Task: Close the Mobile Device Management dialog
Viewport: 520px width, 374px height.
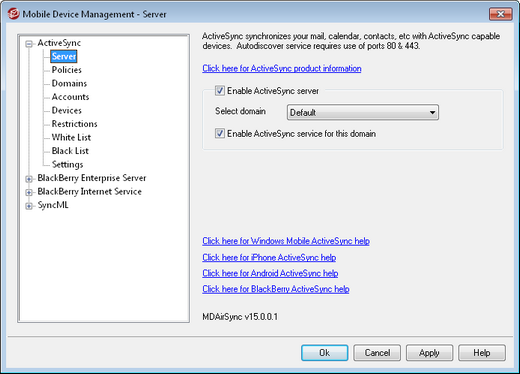Action: tap(500, 14)
